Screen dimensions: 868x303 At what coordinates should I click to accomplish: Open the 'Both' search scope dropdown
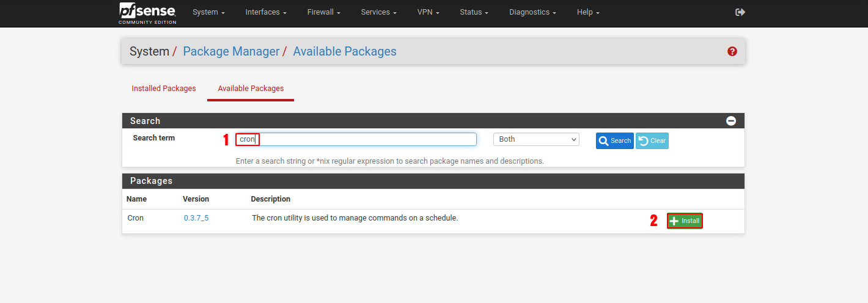click(x=535, y=139)
